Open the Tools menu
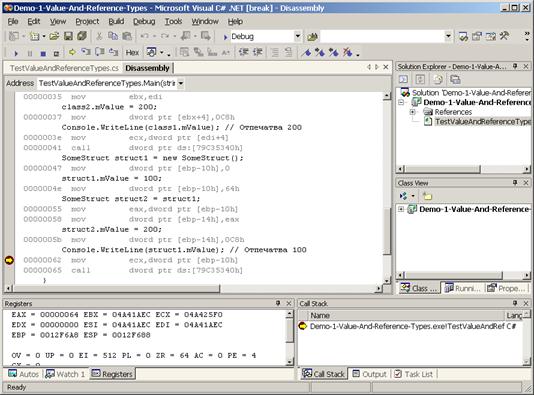534x395 pixels. 173,21
